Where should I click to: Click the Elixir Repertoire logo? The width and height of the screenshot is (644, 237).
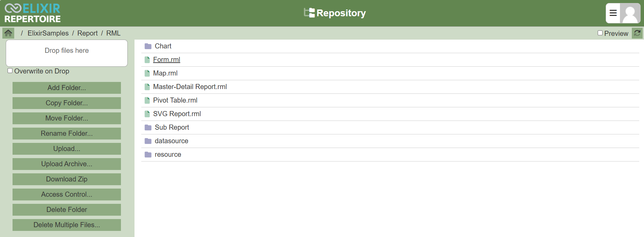[x=33, y=13]
